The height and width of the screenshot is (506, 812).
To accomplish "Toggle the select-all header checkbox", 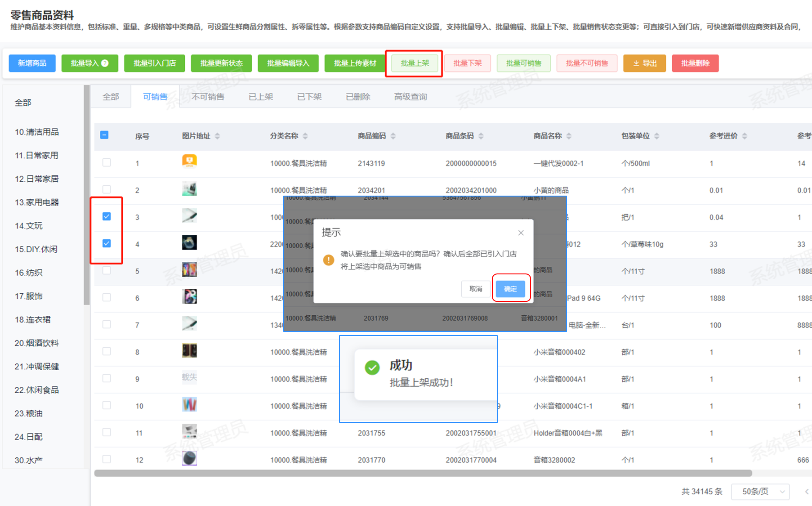I will click(x=104, y=135).
